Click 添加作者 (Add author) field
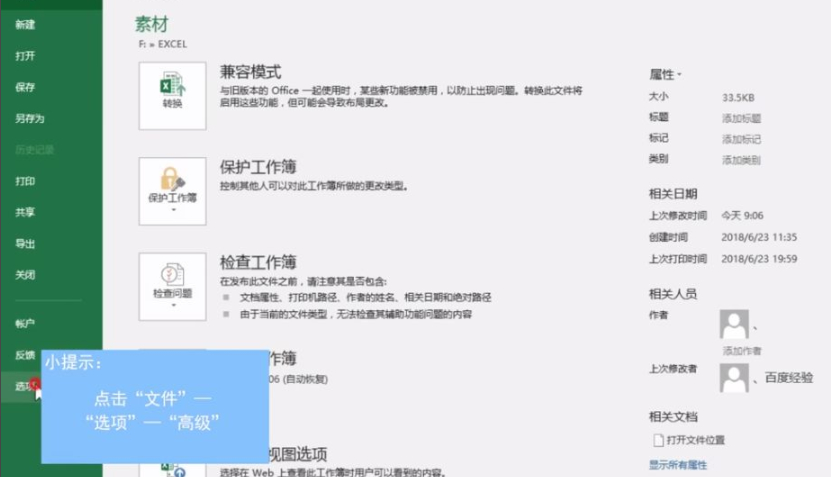 pyautogui.click(x=741, y=351)
